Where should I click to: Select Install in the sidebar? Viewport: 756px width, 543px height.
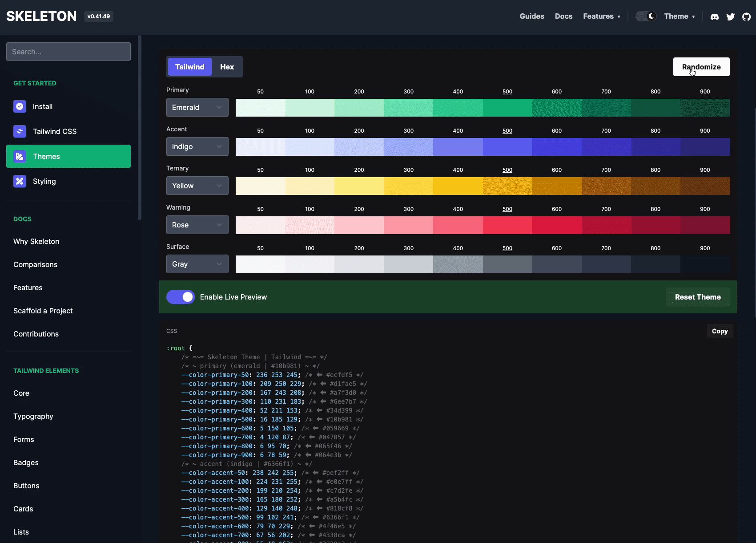68,106
